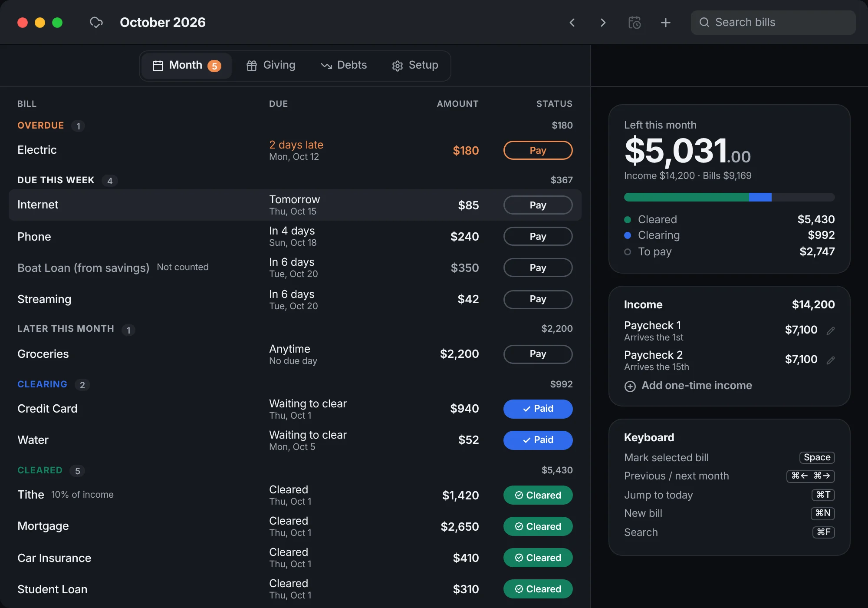This screenshot has height=608, width=868.
Task: Pay the Phone bill
Action: pos(538,236)
